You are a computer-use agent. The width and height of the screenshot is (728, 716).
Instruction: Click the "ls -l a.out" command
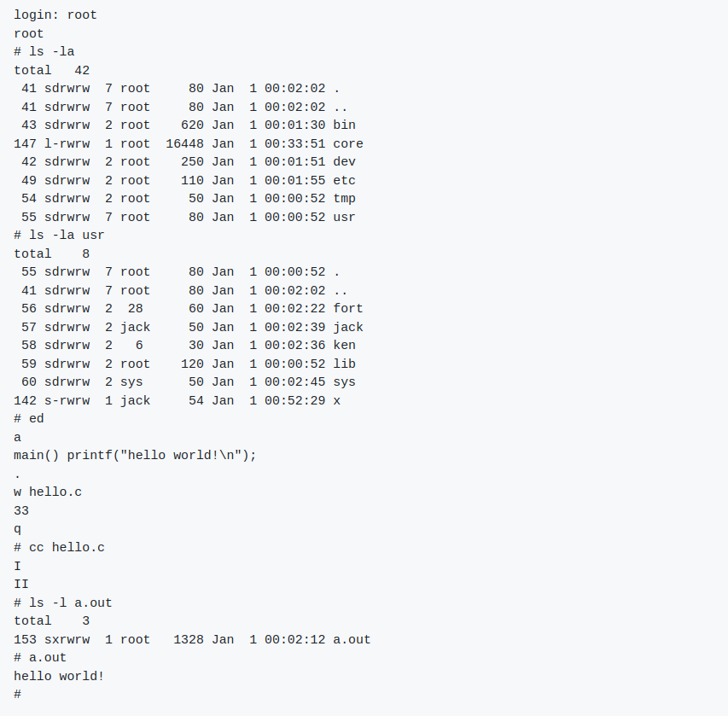71,603
